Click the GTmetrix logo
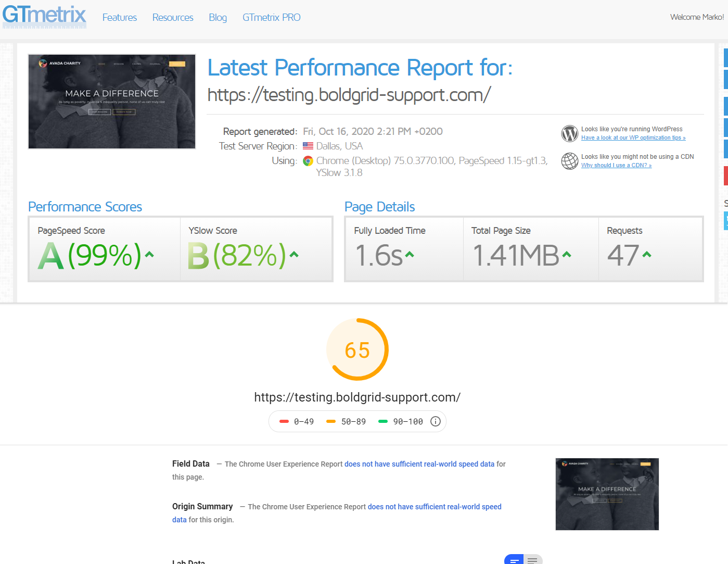Image resolution: width=728 pixels, height=564 pixels. tap(44, 16)
